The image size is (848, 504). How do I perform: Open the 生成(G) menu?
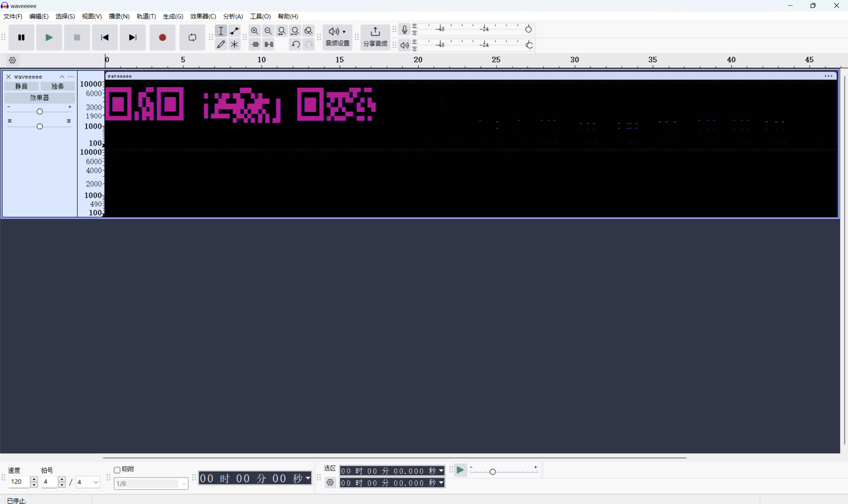point(173,16)
